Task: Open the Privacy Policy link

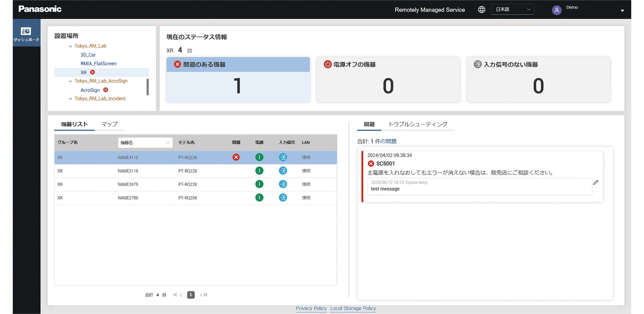Action: tap(311, 308)
